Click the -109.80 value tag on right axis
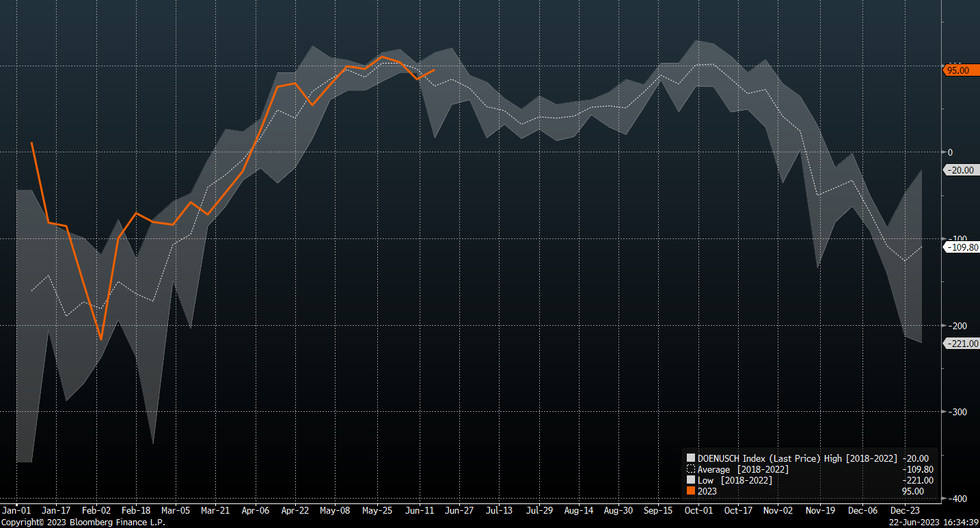 (960, 247)
